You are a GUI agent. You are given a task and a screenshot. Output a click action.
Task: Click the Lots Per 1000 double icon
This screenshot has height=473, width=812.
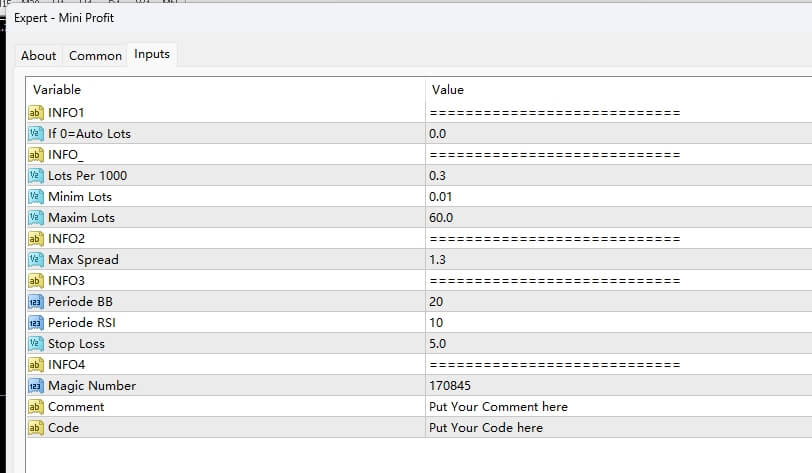[35, 175]
